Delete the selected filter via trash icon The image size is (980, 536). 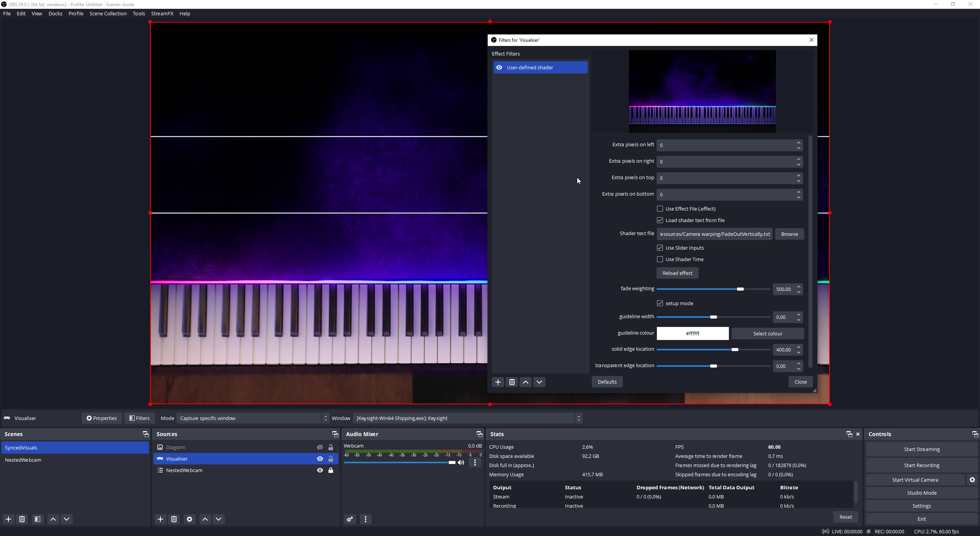pyautogui.click(x=512, y=382)
